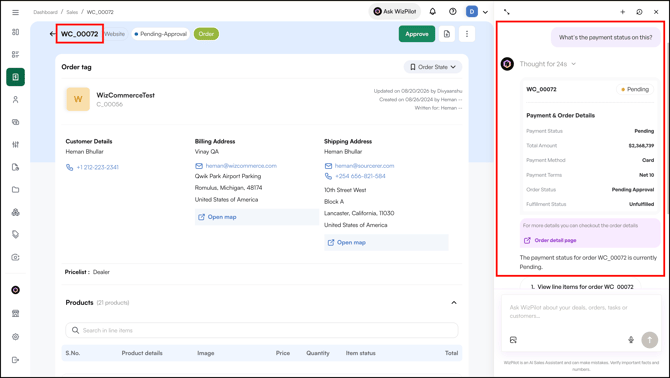670x378 pixels.
Task: Click the logout icon at sidebar bottom
Action: point(15,360)
